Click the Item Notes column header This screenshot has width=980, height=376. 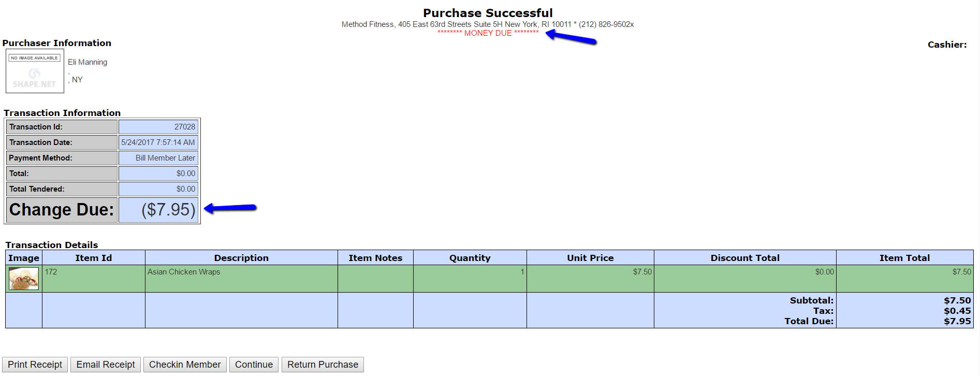[375, 258]
